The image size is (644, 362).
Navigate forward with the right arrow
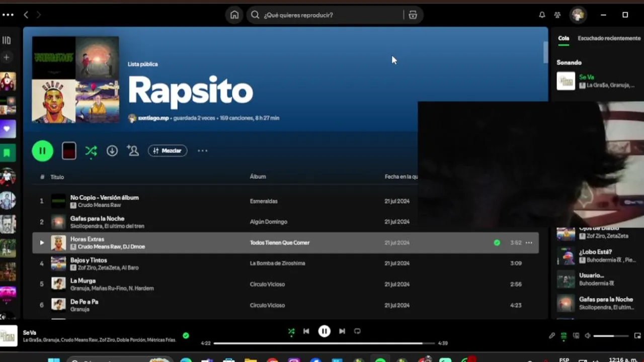click(x=38, y=15)
